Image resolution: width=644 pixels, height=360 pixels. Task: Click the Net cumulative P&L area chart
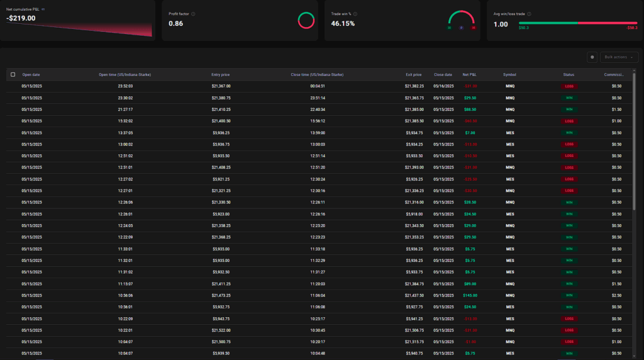click(x=79, y=30)
